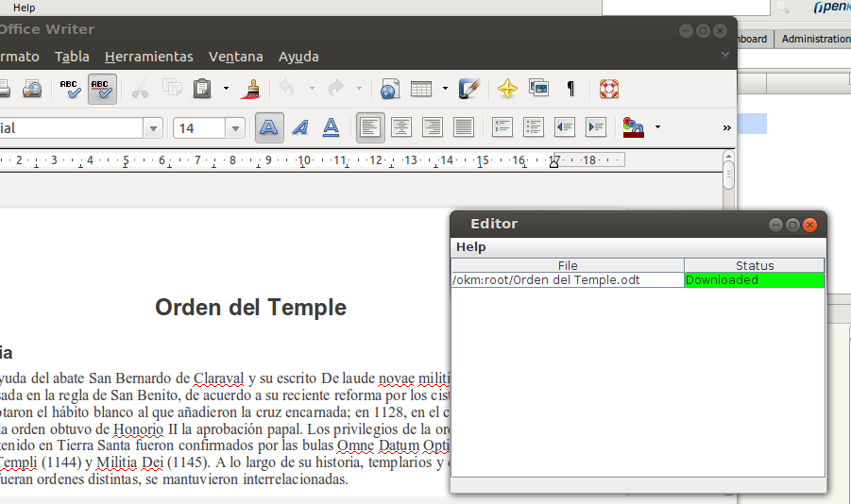This screenshot has height=504, width=851.
Task: Open the Tabla menu
Action: (72, 57)
